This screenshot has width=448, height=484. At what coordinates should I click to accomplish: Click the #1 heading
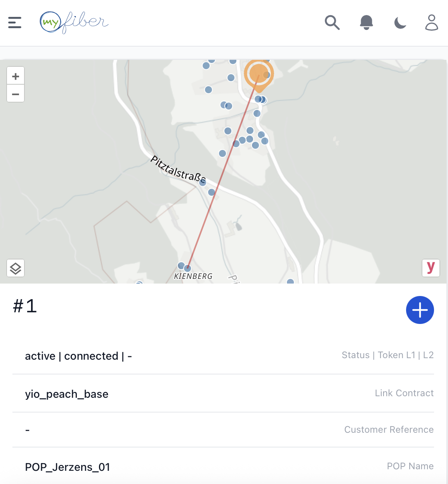(x=25, y=306)
